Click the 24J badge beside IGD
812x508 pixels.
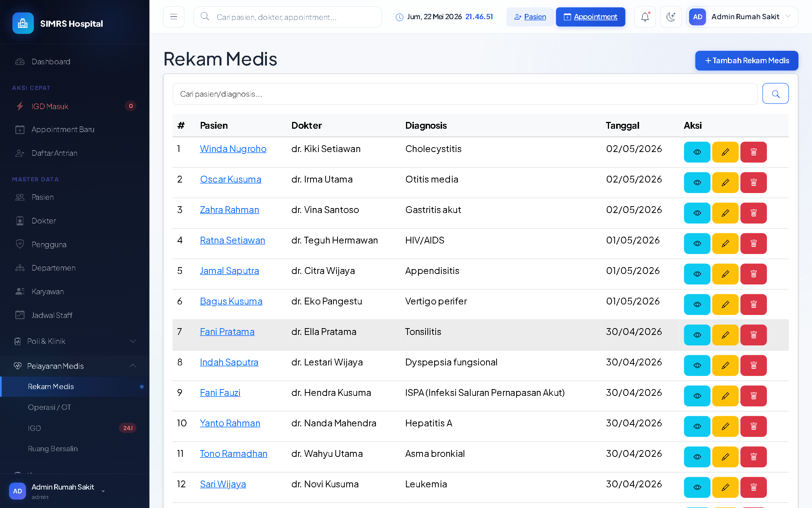128,428
